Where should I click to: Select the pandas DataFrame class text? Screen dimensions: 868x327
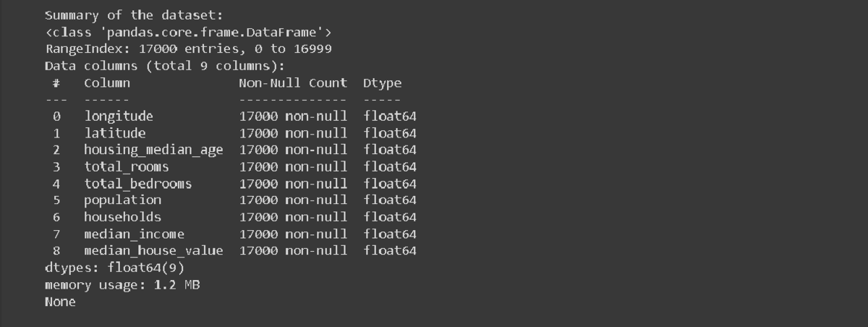coord(189,32)
